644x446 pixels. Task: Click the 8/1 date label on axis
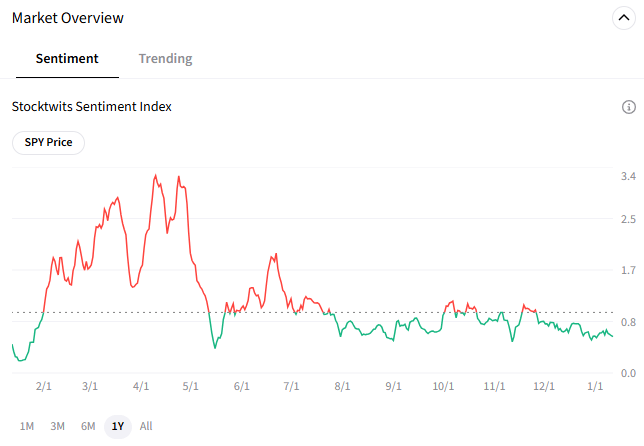pos(342,386)
